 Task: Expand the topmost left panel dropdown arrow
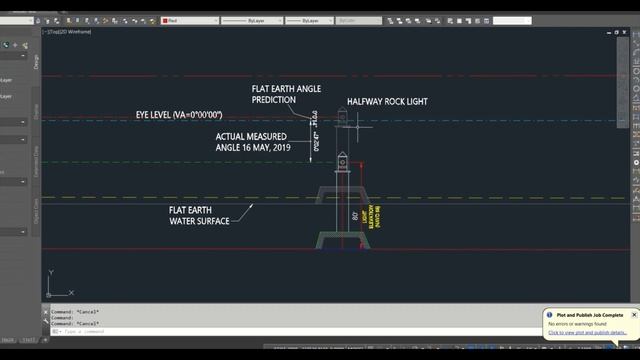(x=23, y=56)
